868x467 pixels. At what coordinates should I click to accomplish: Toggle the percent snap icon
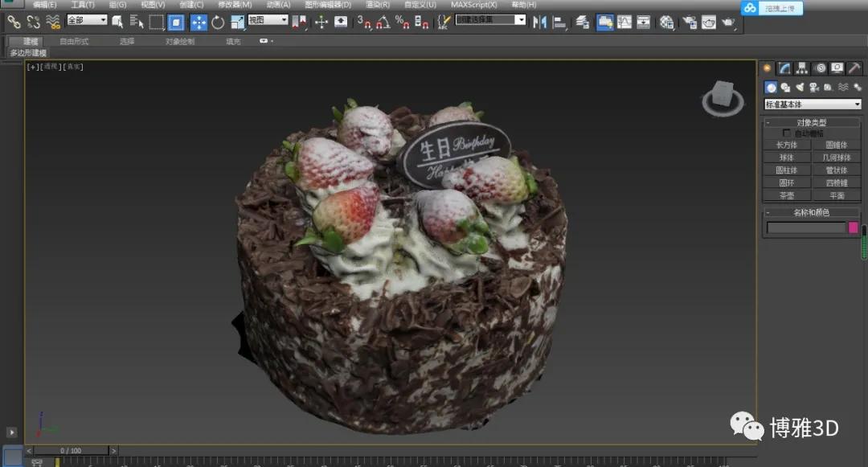403,22
